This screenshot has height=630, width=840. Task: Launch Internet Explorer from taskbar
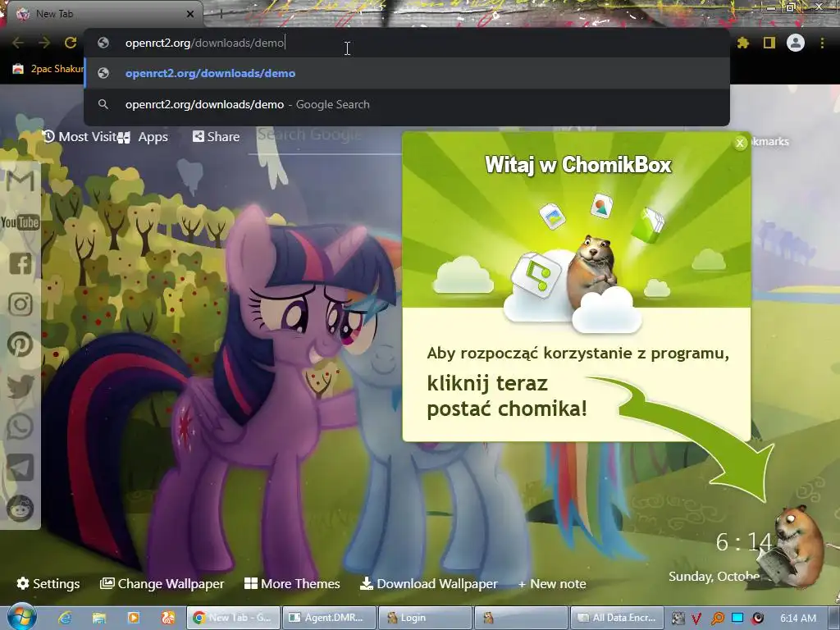66,618
